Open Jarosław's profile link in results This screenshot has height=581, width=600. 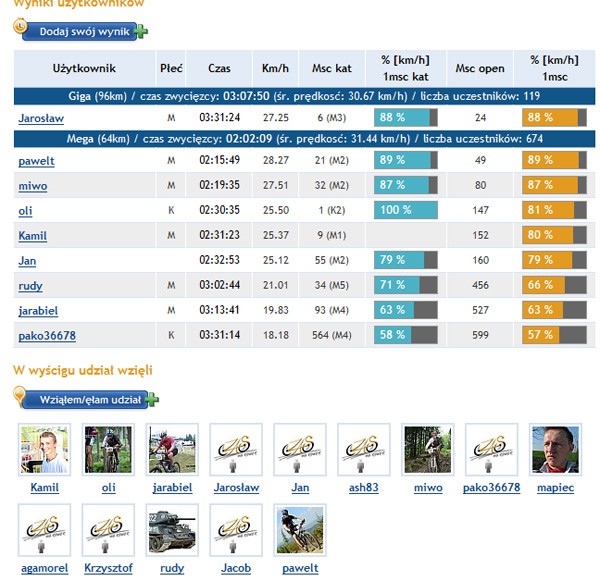tap(43, 118)
